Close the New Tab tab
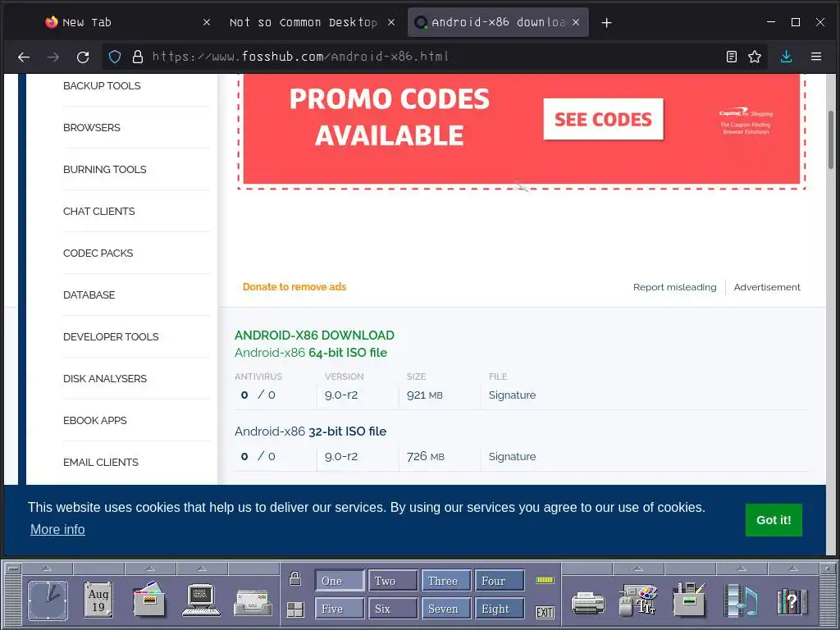 [x=207, y=22]
